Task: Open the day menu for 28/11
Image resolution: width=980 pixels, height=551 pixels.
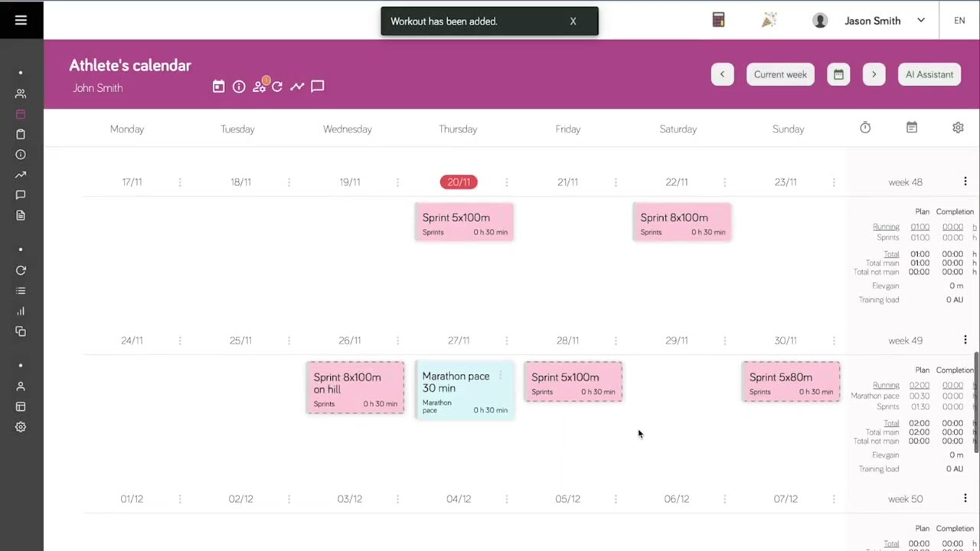Action: point(616,341)
